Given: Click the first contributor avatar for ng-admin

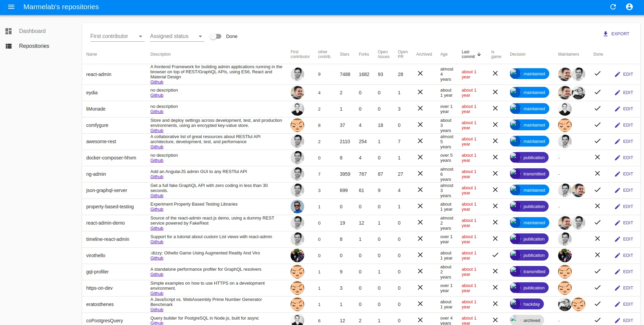Looking at the screenshot, I should [297, 174].
